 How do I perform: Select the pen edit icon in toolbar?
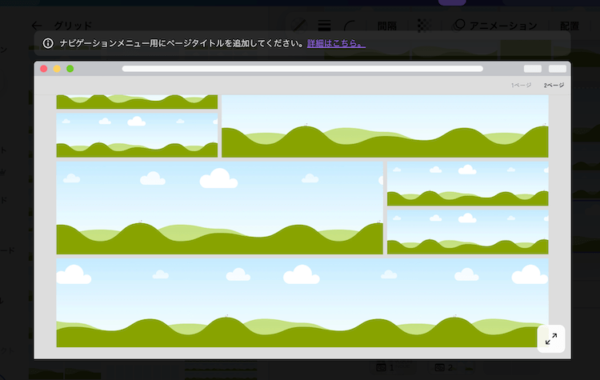click(299, 26)
